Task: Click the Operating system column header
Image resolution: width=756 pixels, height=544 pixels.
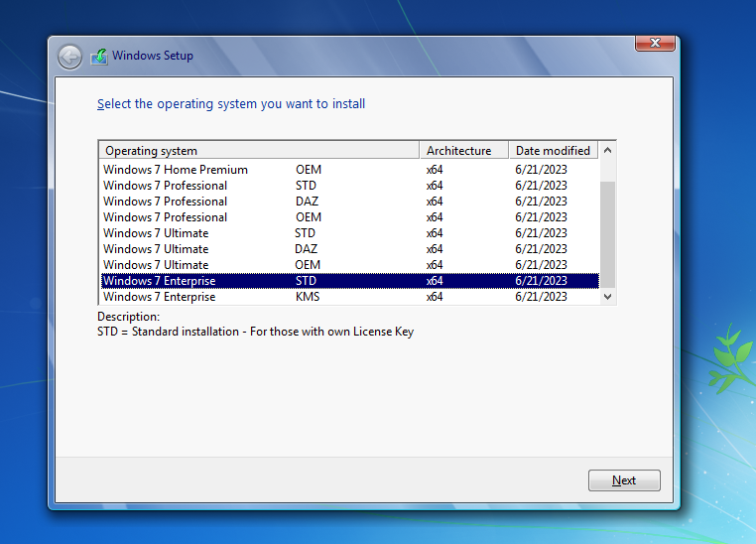Action: point(259,151)
